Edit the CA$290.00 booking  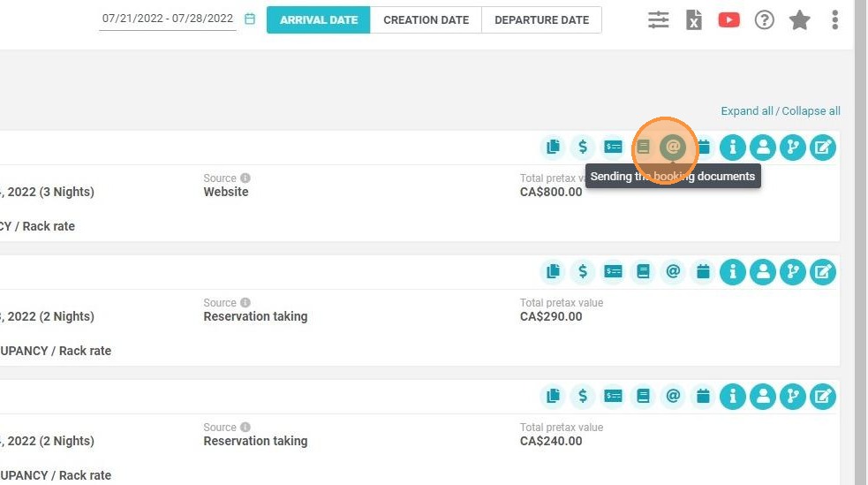tap(823, 272)
